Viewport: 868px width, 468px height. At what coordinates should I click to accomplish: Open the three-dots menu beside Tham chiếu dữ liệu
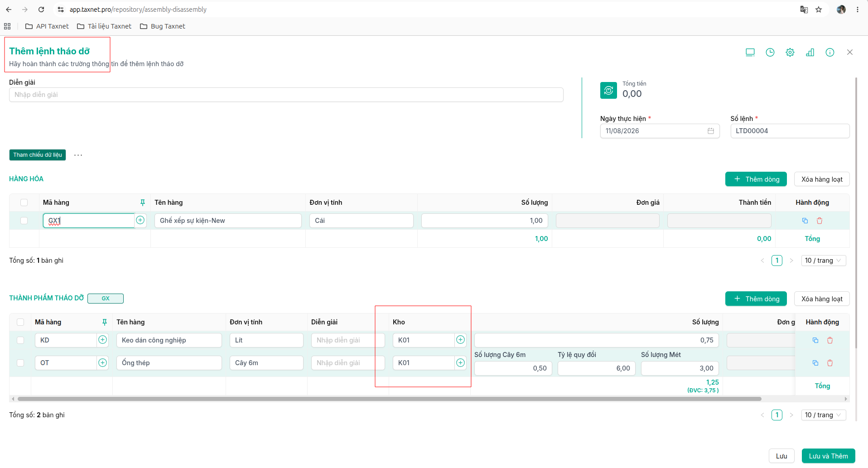78,155
